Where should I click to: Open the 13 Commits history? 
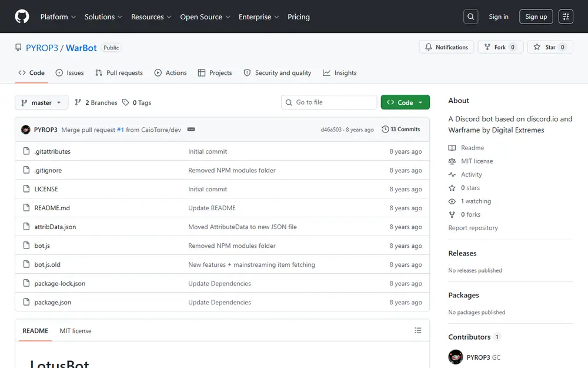click(401, 129)
